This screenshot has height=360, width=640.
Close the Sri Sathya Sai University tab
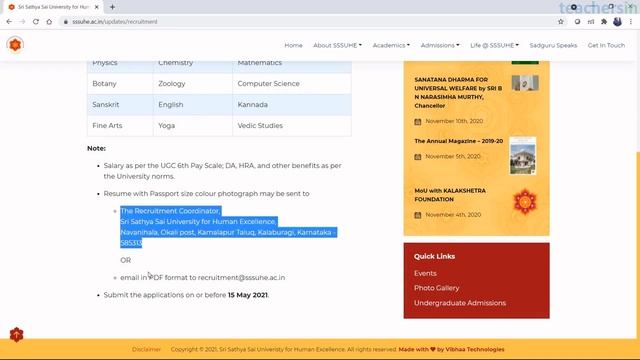point(97,7)
